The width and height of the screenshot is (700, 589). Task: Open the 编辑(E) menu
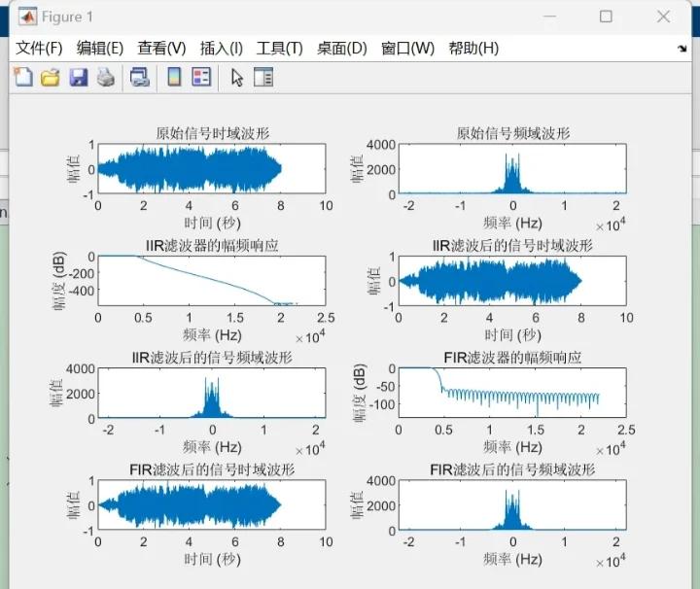99,49
